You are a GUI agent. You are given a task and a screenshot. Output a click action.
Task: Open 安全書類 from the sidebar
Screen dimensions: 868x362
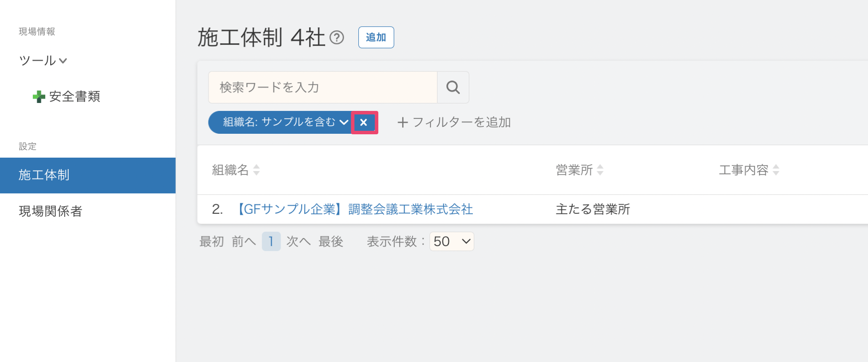pos(75,96)
